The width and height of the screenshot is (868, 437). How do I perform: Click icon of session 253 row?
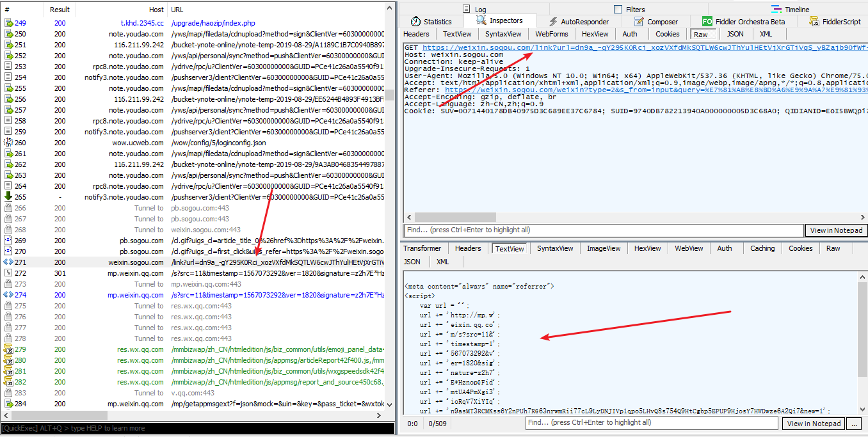(9, 67)
